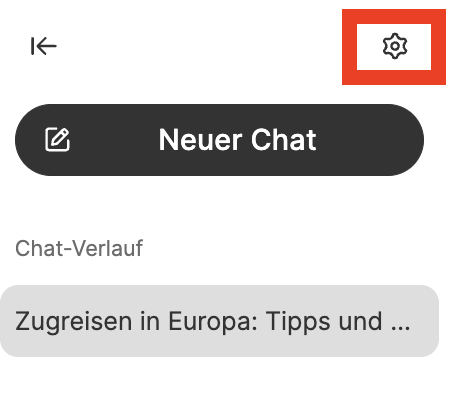Viewport: 452px width, 404px height.
Task: Click the cog icon at top right
Action: (x=395, y=46)
